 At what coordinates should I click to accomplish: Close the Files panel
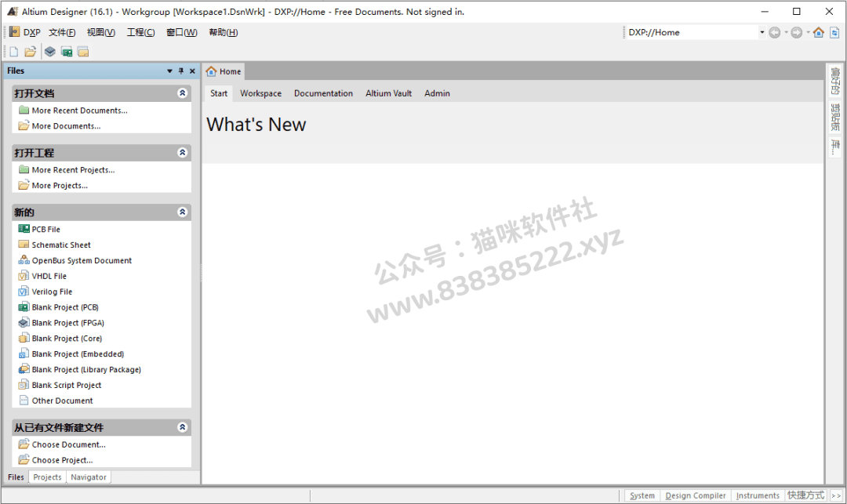click(192, 71)
